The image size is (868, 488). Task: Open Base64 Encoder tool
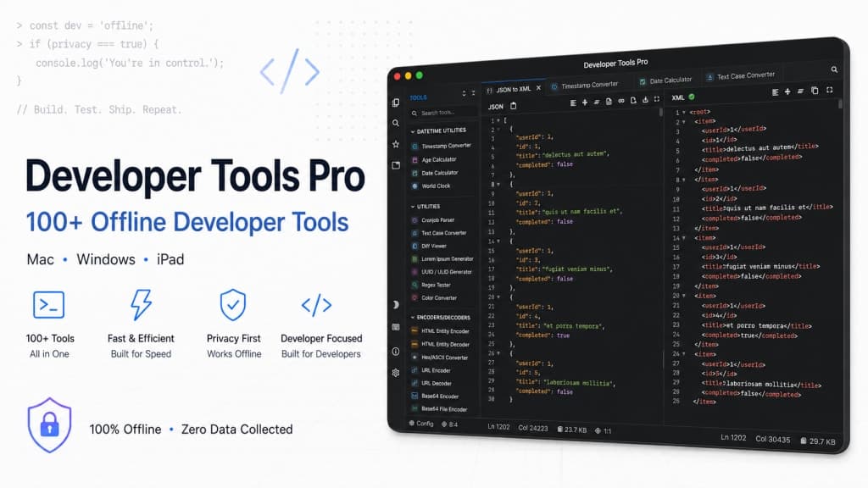coord(435,396)
